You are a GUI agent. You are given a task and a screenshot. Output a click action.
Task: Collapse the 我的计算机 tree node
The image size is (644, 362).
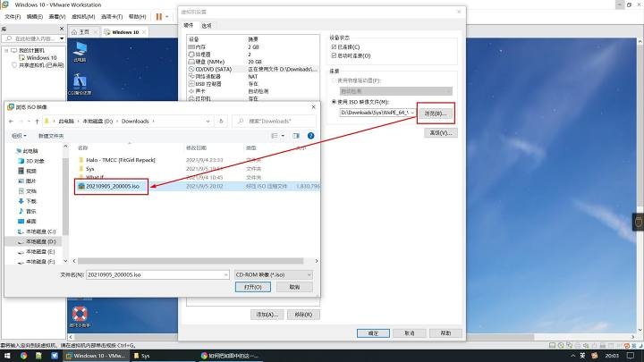tap(6, 50)
